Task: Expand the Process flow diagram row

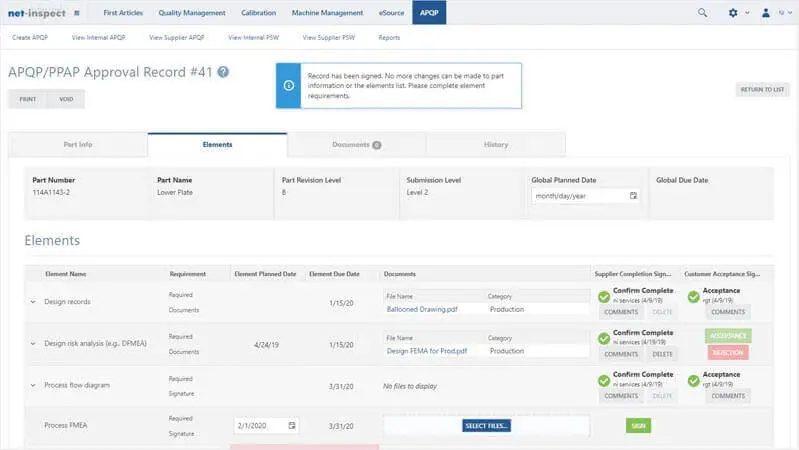Action: coord(32,385)
